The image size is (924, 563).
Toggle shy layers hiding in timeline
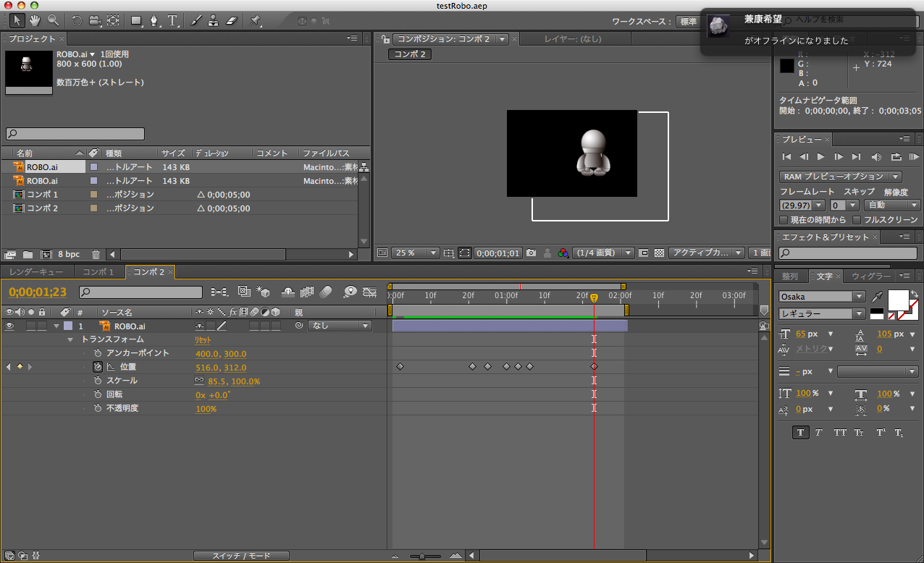click(287, 292)
